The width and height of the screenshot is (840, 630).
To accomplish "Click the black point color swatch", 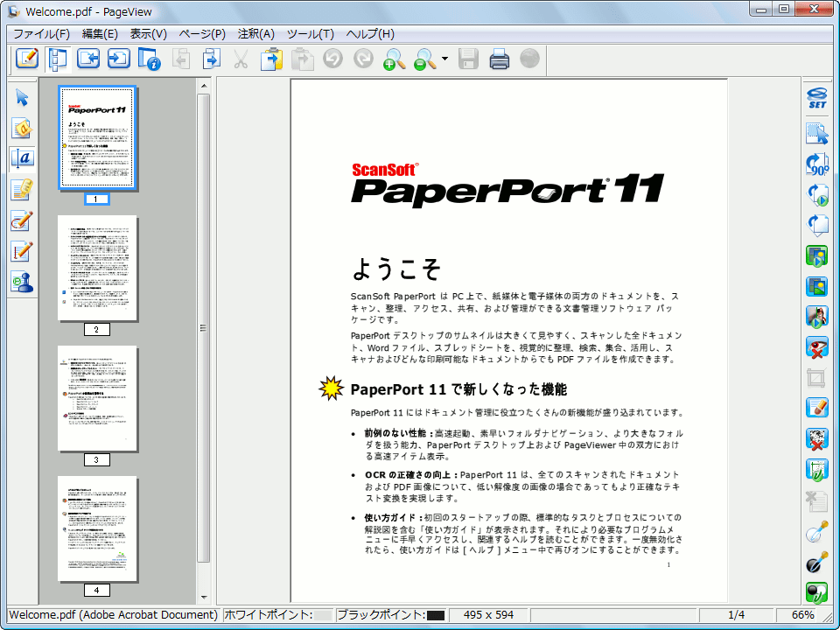I will [x=436, y=615].
